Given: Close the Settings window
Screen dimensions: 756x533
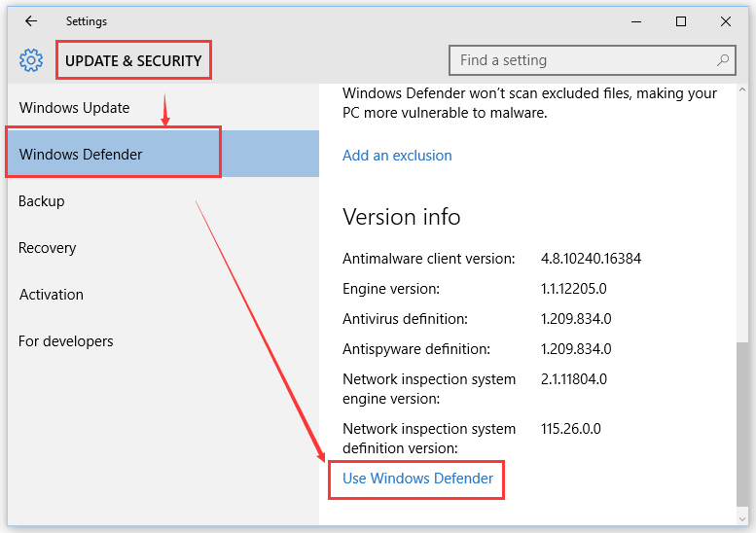Looking at the screenshot, I should pos(725,21).
